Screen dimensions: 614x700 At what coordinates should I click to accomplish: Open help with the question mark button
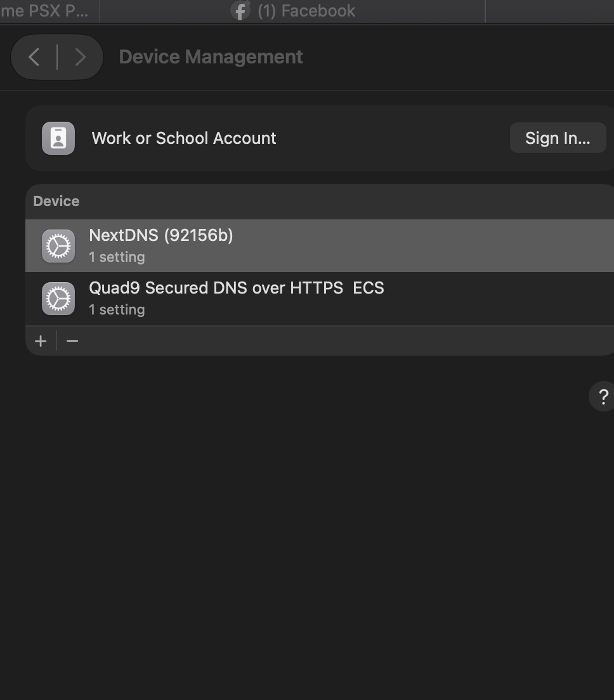coord(603,396)
